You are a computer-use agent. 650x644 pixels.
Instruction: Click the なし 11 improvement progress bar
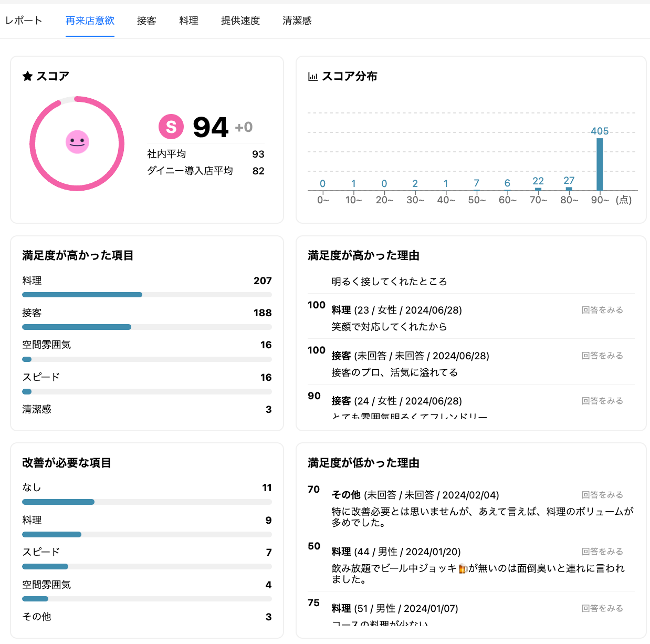point(147,502)
